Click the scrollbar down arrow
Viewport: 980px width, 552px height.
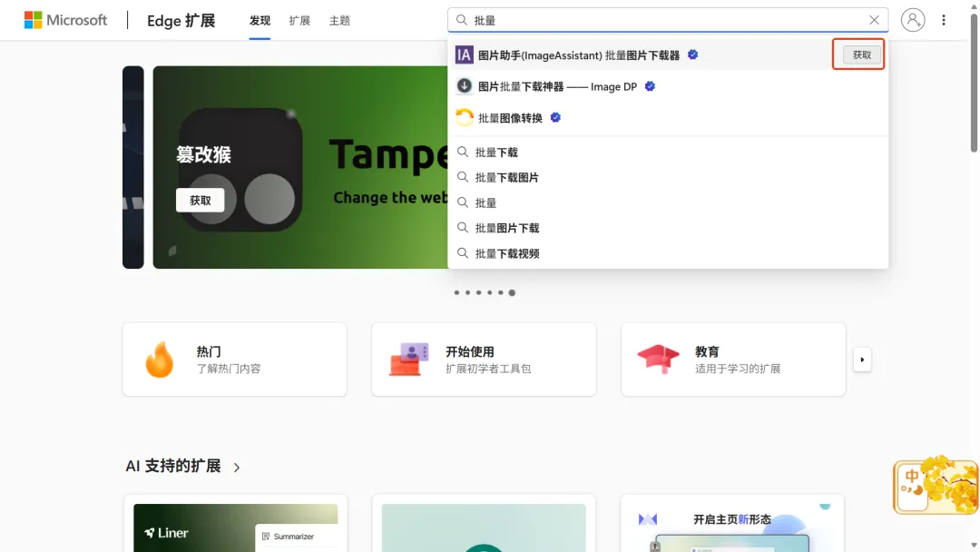(974, 546)
